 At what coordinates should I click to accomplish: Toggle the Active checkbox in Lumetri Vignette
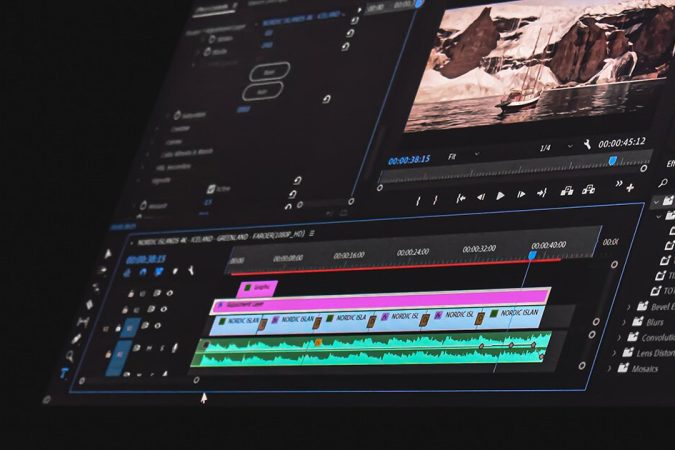[x=211, y=187]
